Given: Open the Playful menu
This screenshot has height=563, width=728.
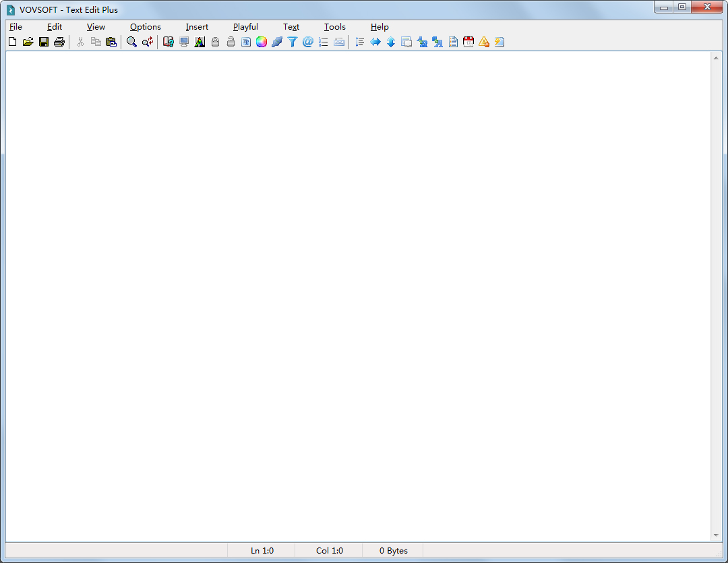Looking at the screenshot, I should [x=245, y=27].
